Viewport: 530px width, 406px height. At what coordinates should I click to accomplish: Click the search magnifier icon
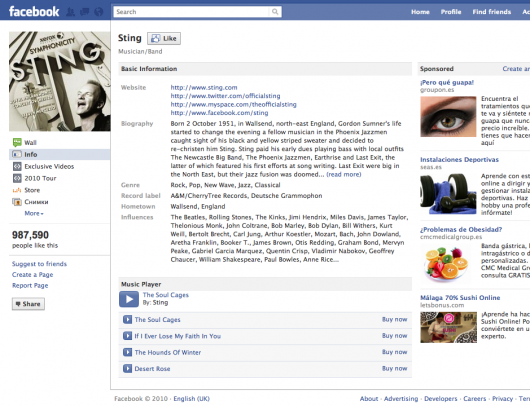click(275, 12)
